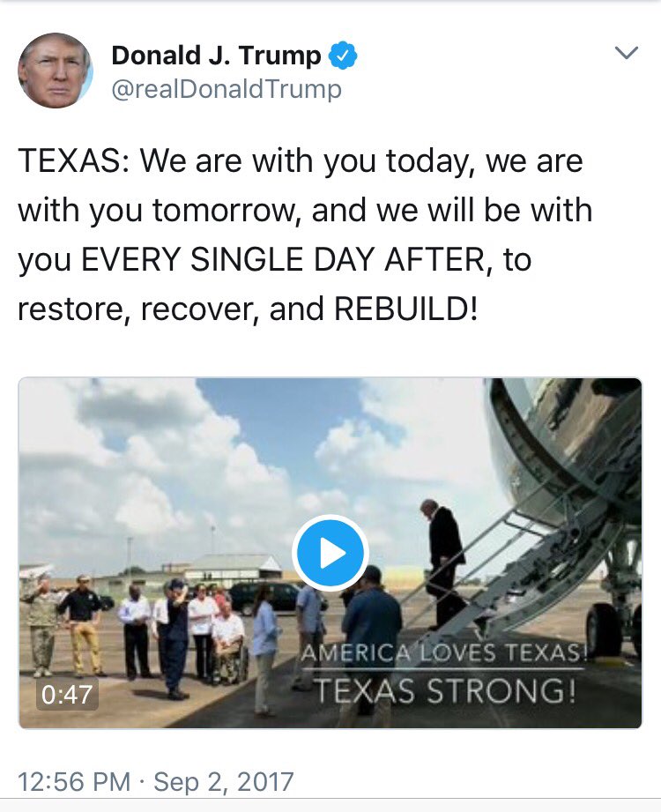This screenshot has height=812, width=661.
Task: Play the embedded Texas video
Action: click(330, 553)
